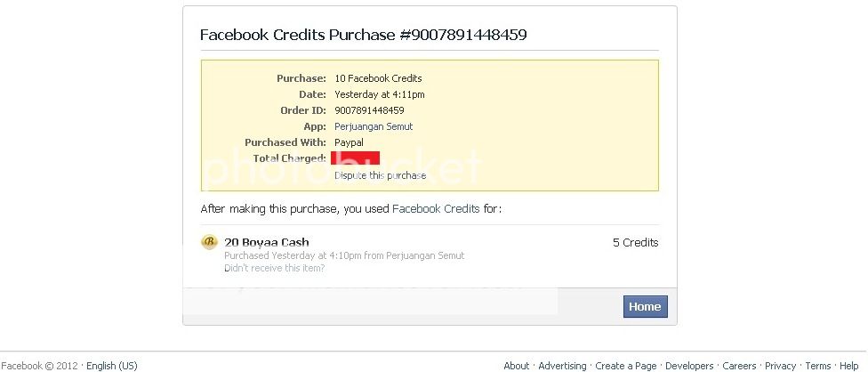Open the About footer link
The width and height of the screenshot is (868, 372).
(517, 366)
